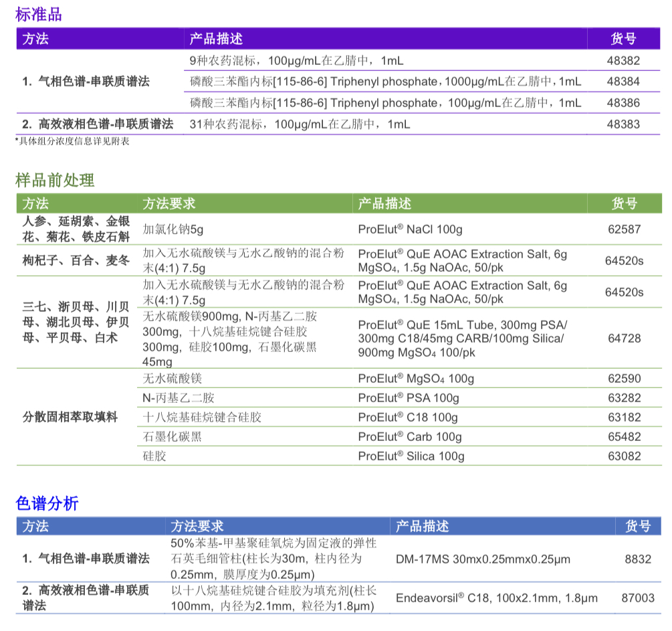The height and width of the screenshot is (631, 672).
Task: Click the ProElut MgSO4 100g entry
Action: 415,379
